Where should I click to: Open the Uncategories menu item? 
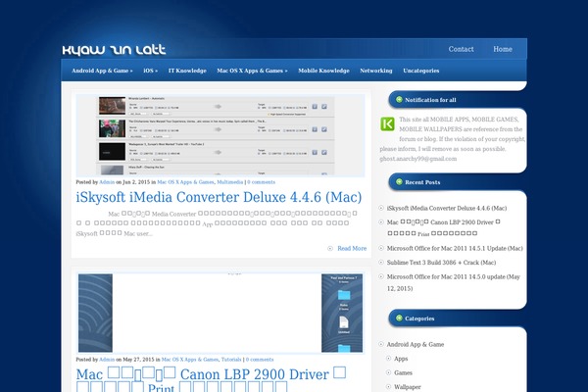pyautogui.click(x=421, y=71)
